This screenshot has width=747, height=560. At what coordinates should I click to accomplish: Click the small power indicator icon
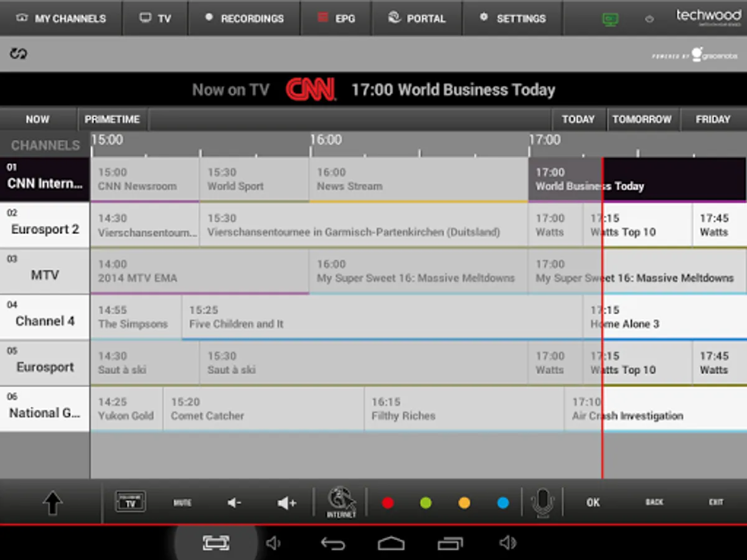649,19
